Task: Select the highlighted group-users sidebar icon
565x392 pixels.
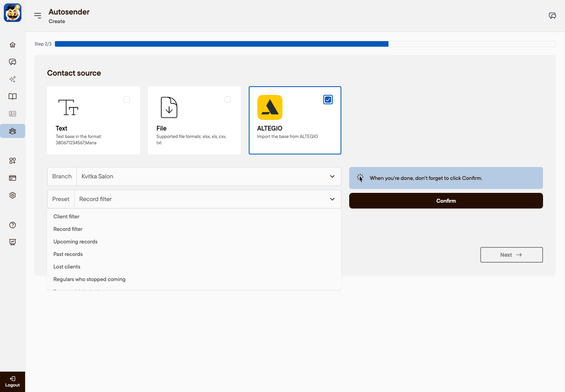Action: [x=13, y=131]
